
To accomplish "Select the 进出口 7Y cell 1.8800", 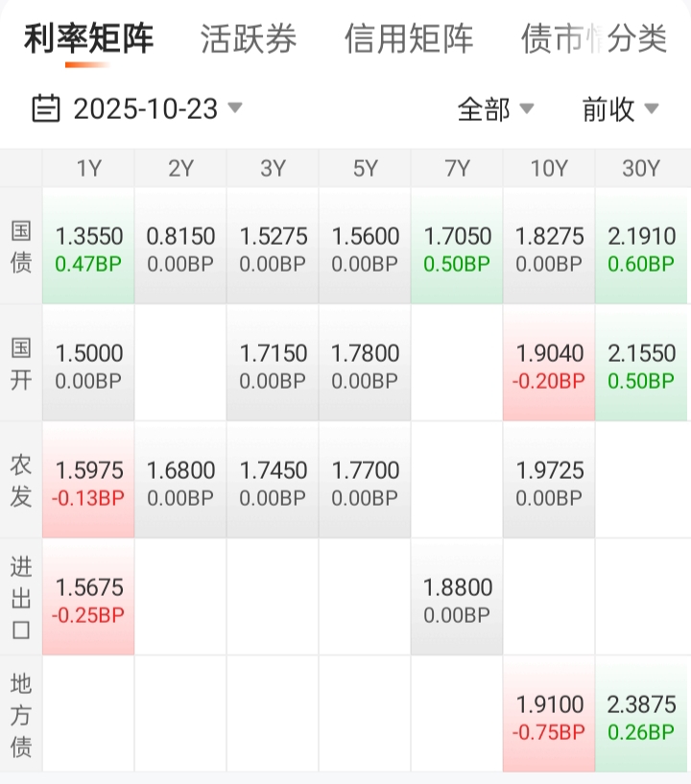I will click(x=457, y=599).
